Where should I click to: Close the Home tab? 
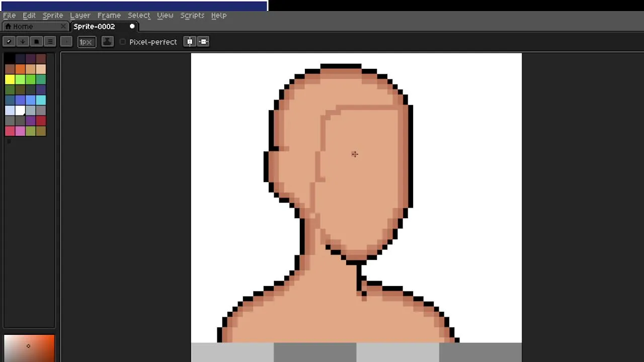click(x=63, y=26)
